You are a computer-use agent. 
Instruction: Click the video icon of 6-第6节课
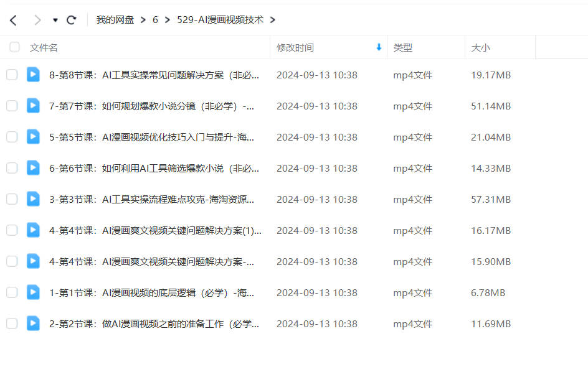33,168
